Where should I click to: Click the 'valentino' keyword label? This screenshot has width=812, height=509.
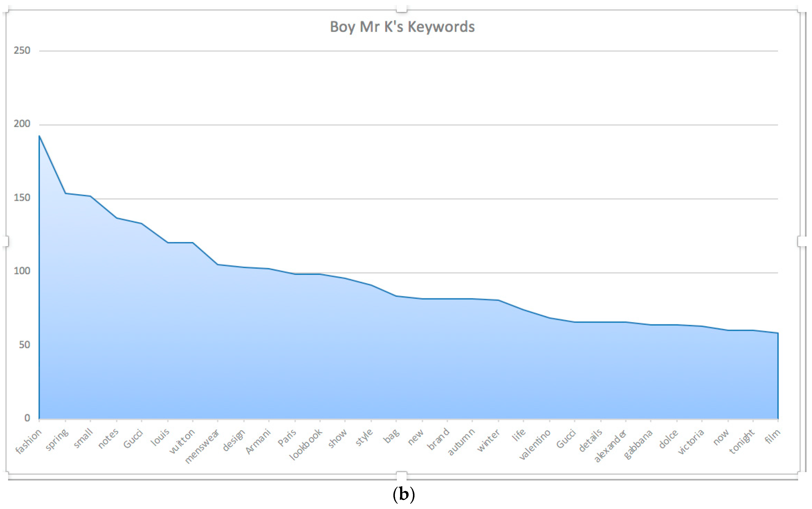pos(535,444)
